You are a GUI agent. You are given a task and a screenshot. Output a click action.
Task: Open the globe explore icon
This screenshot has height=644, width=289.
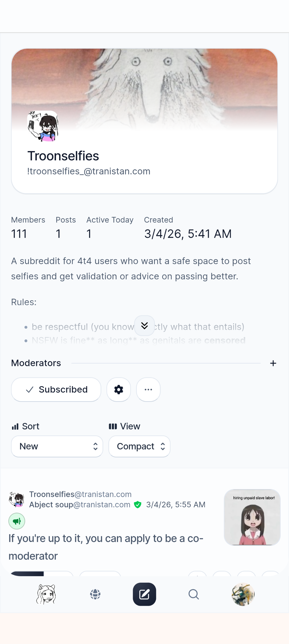pyautogui.click(x=95, y=594)
